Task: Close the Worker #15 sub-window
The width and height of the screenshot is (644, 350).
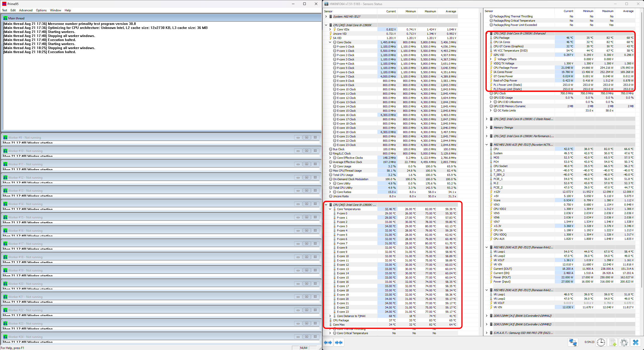Action: pos(315,217)
